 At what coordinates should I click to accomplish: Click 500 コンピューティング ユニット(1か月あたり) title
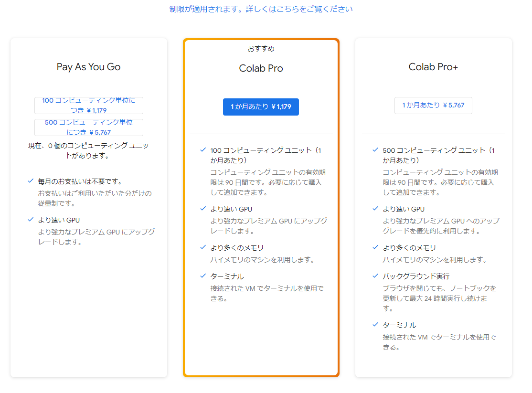(439, 155)
